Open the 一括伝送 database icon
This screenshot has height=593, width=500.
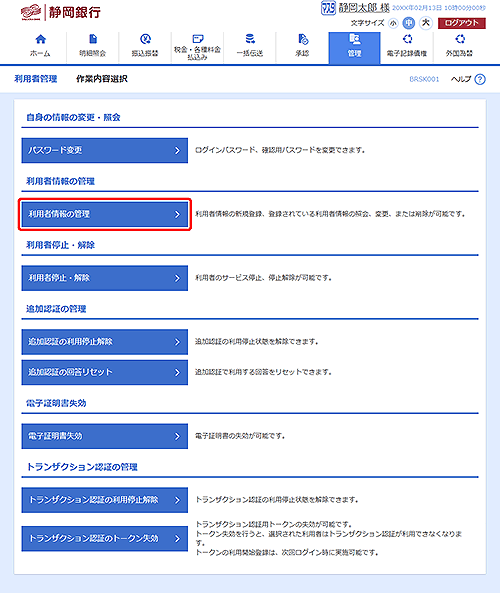pyautogui.click(x=250, y=39)
